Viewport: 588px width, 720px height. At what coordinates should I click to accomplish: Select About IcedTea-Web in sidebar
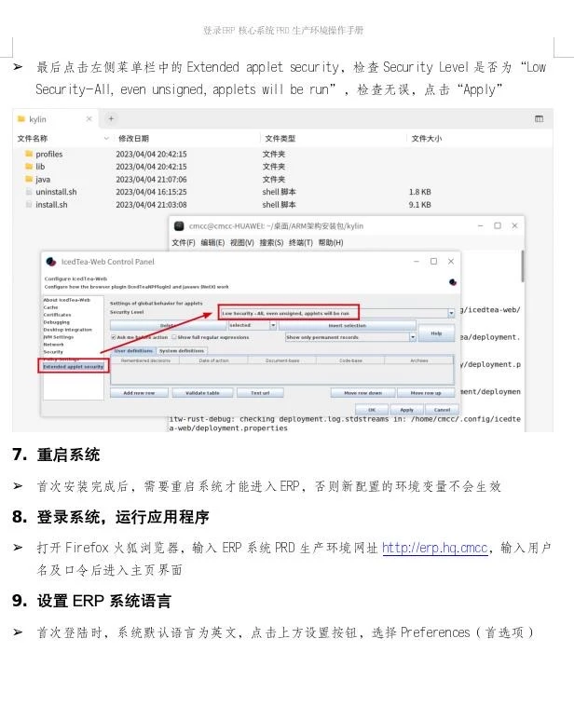66,300
